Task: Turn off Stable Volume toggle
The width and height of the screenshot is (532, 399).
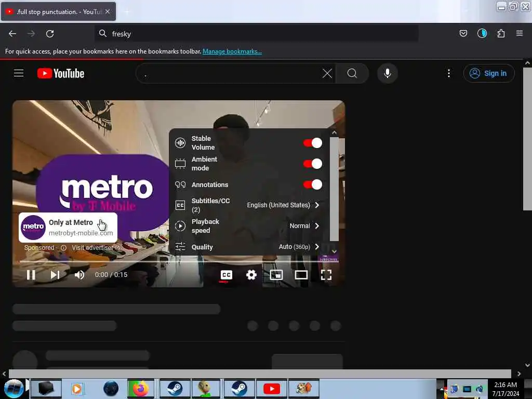Action: point(312,143)
